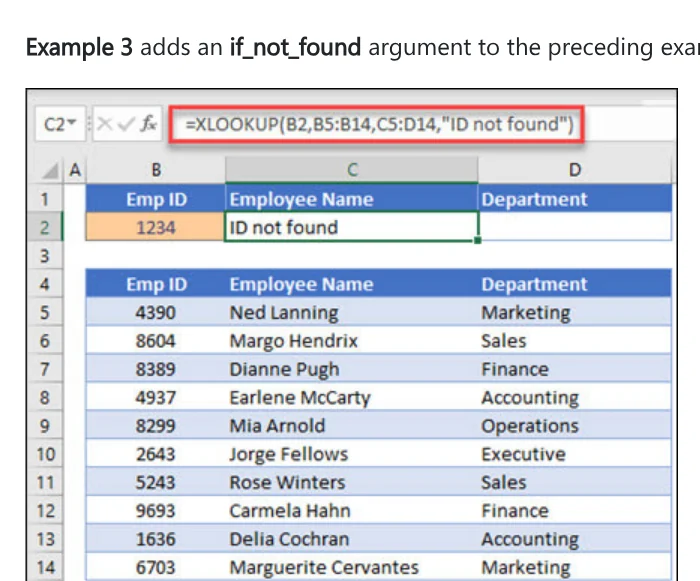Click cell 'Delia Cochran'

352,539
